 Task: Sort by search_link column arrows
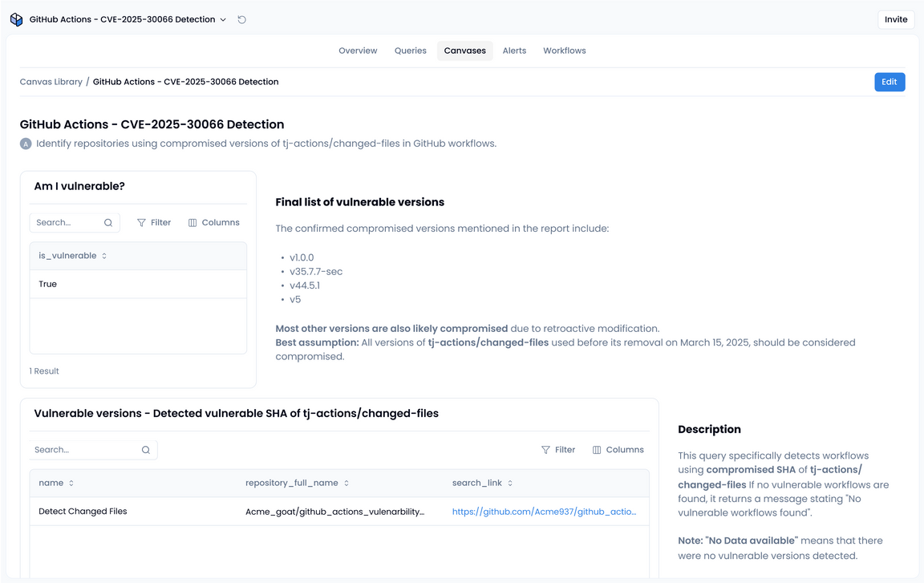click(510, 484)
